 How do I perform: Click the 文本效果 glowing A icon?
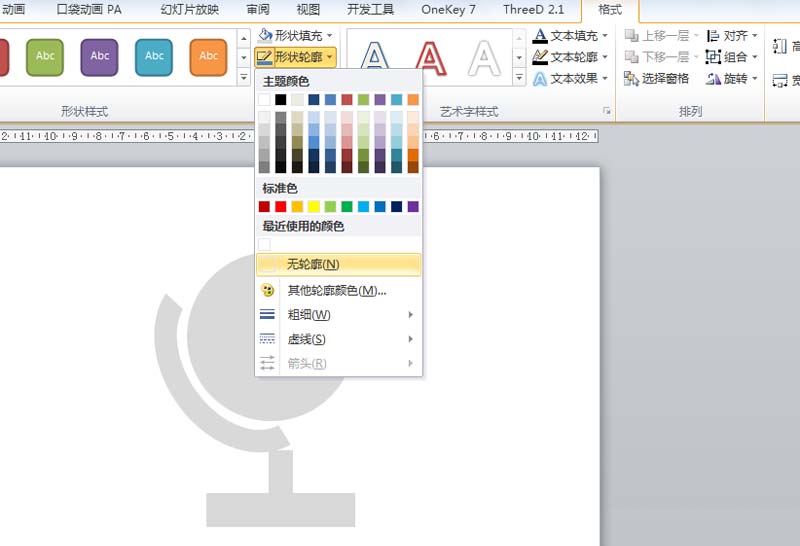click(x=540, y=79)
